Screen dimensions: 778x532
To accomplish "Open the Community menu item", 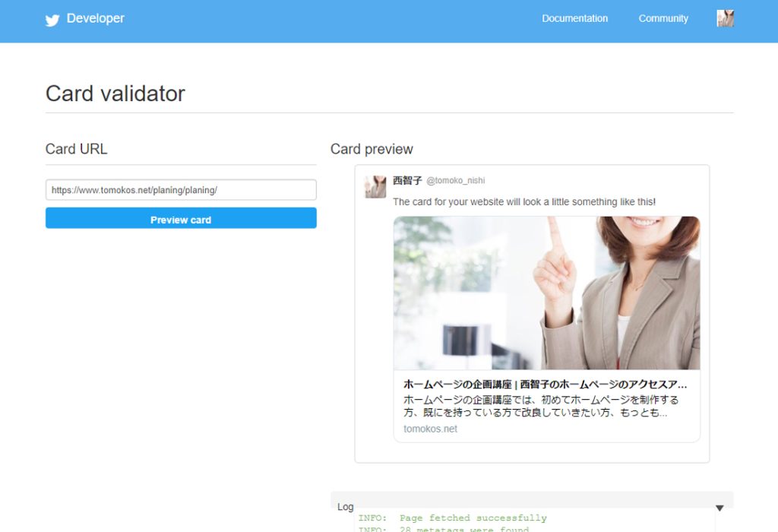I will 663,18.
